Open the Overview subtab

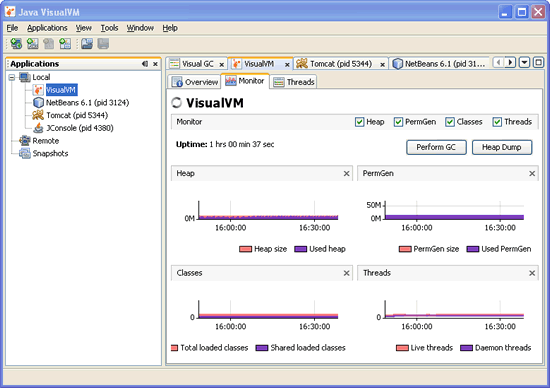(x=195, y=82)
